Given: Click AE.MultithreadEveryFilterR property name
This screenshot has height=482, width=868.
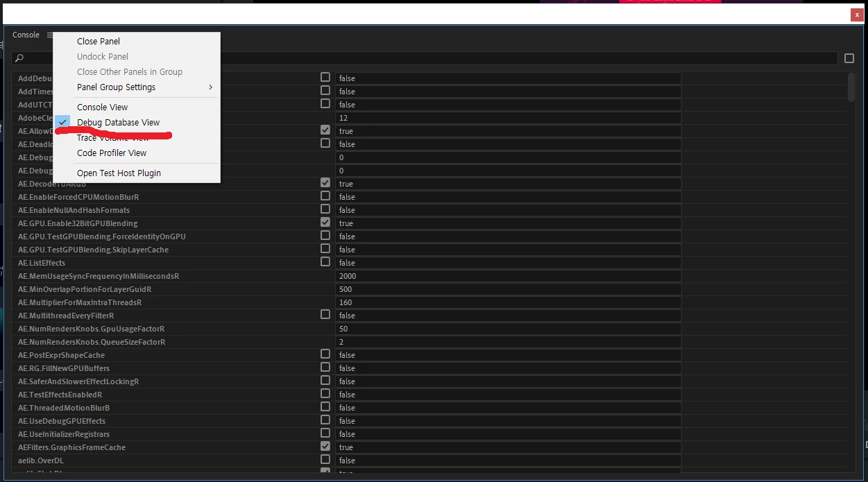Looking at the screenshot, I should point(66,316).
